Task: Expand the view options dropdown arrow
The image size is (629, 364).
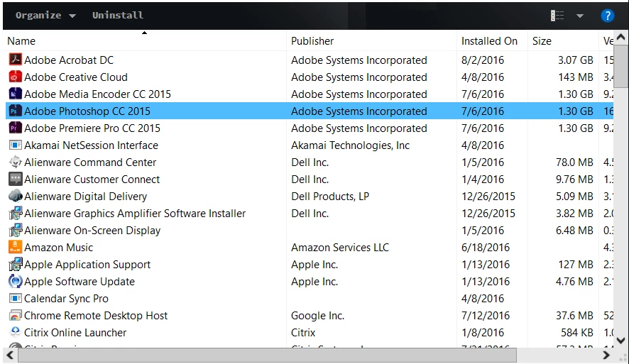Action: [x=579, y=16]
